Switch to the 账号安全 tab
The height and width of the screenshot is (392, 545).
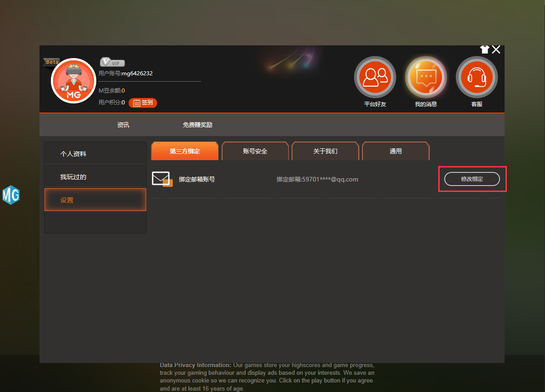click(255, 151)
